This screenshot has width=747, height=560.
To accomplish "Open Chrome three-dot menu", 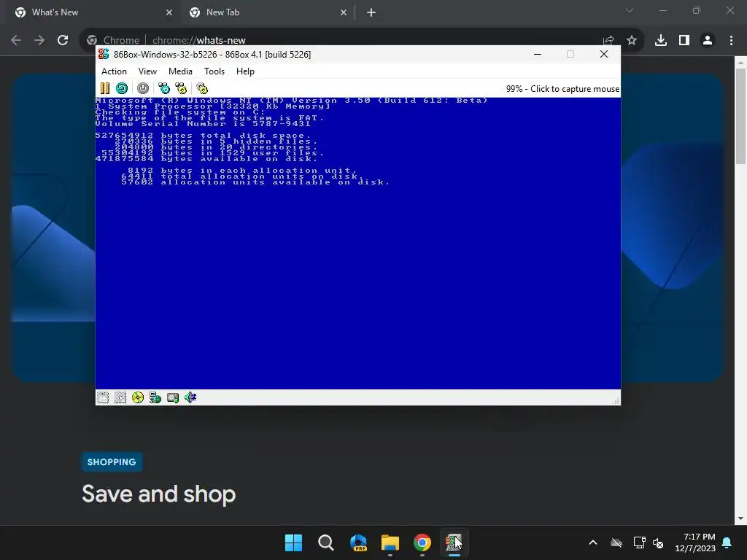I will pyautogui.click(x=731, y=40).
